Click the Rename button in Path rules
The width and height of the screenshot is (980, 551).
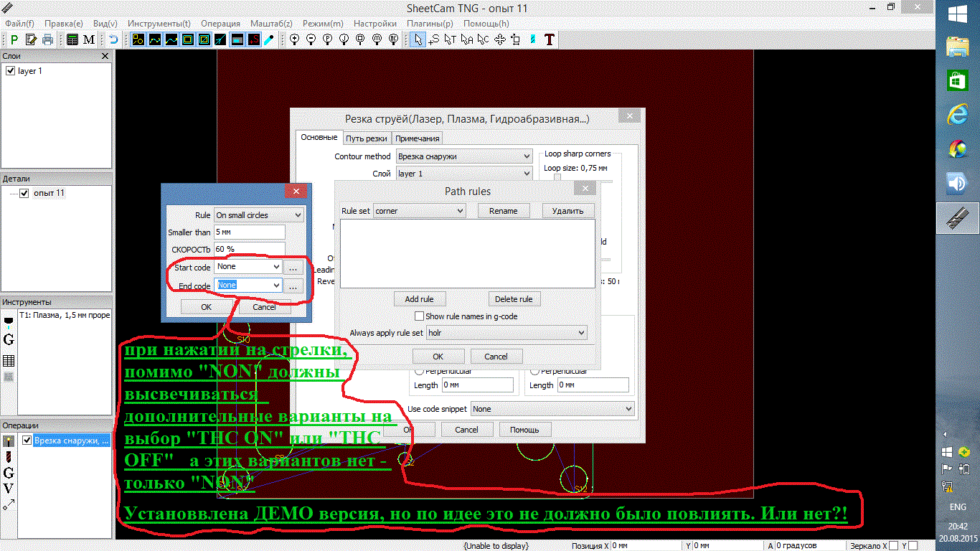coord(503,211)
